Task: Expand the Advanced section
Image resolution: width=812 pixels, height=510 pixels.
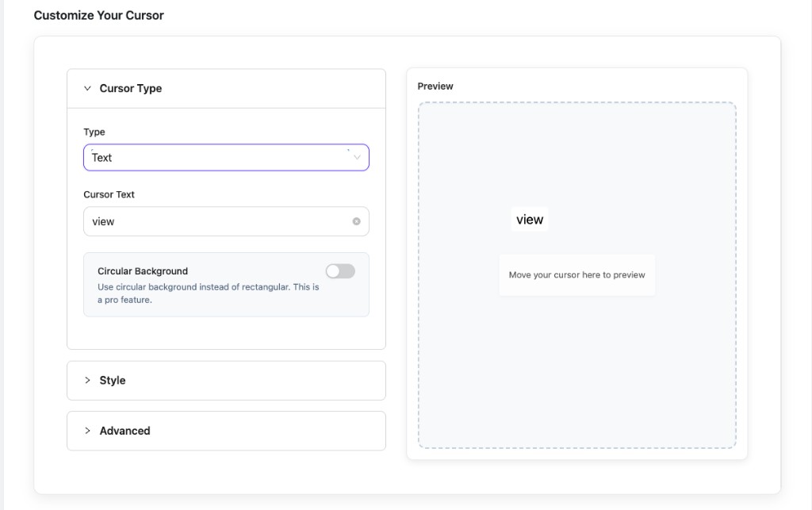Action: (226, 431)
